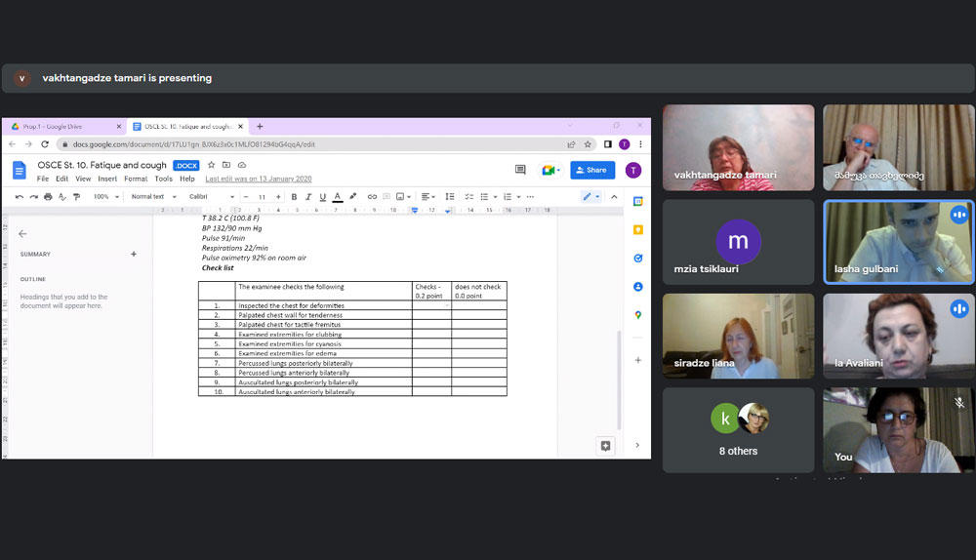The image size is (976, 560).
Task: Add a summary with plus icon
Action: pyautogui.click(x=134, y=254)
